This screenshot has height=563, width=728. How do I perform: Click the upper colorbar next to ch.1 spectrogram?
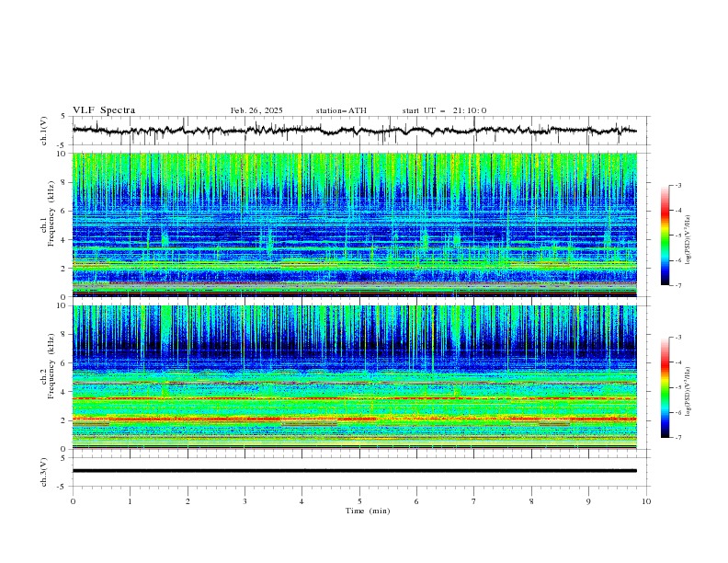coord(665,236)
